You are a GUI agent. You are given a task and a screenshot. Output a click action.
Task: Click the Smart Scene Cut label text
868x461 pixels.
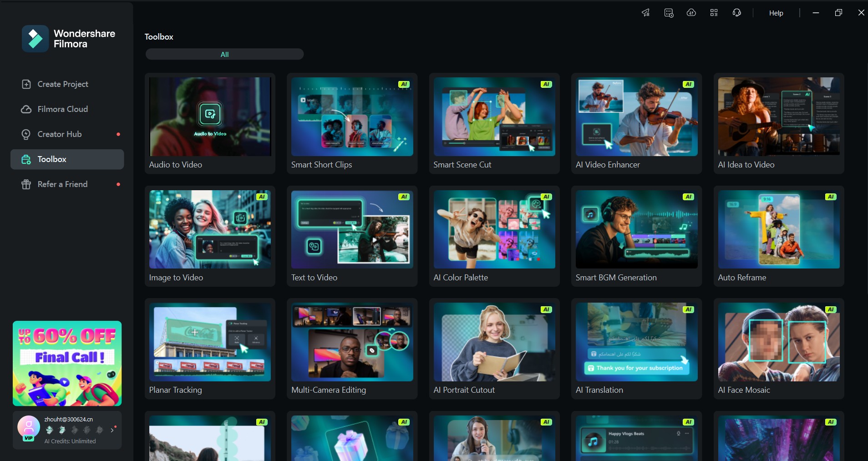click(462, 165)
